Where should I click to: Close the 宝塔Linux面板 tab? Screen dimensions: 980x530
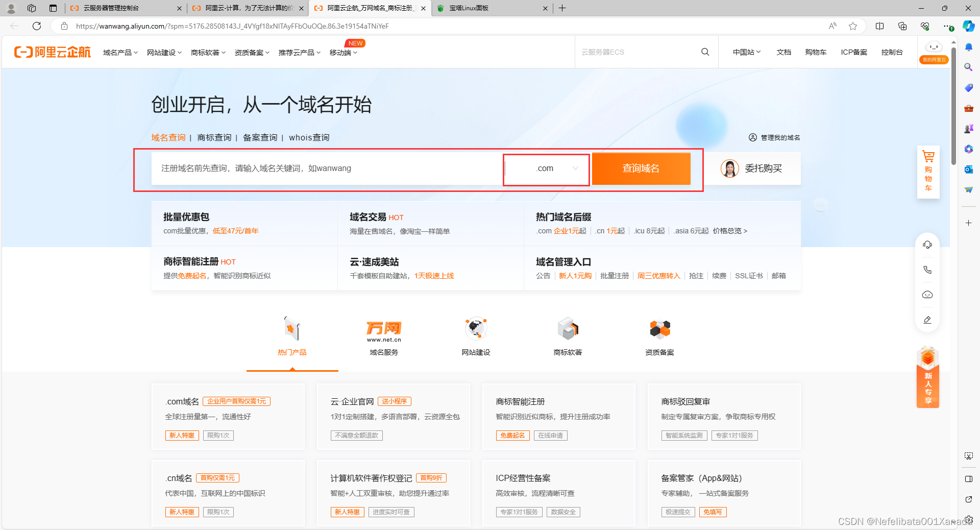pos(545,8)
